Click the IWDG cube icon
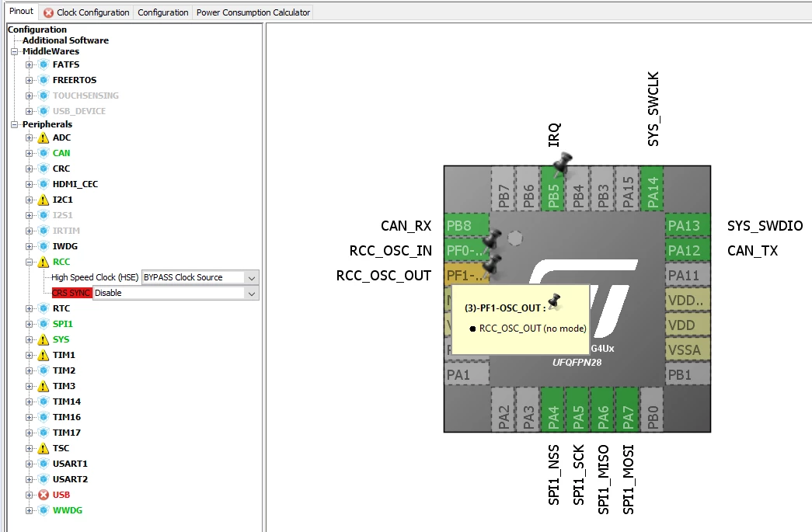812x532 pixels. pos(44,246)
